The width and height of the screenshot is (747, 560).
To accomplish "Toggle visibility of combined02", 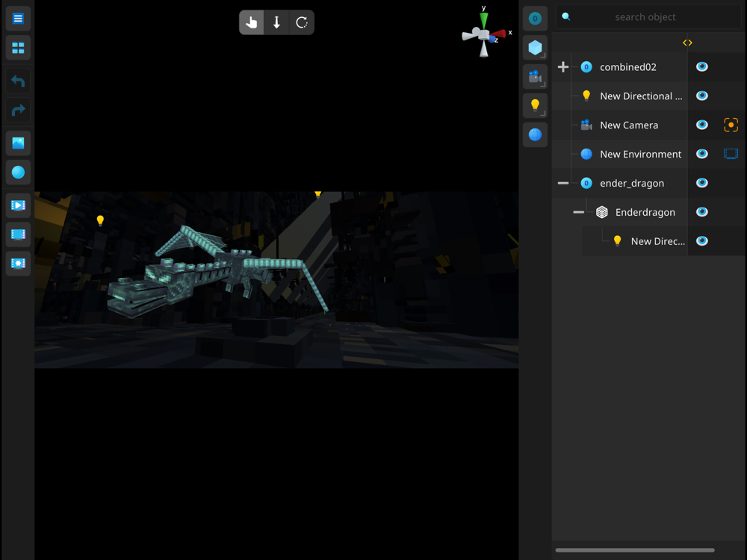I will [x=701, y=66].
